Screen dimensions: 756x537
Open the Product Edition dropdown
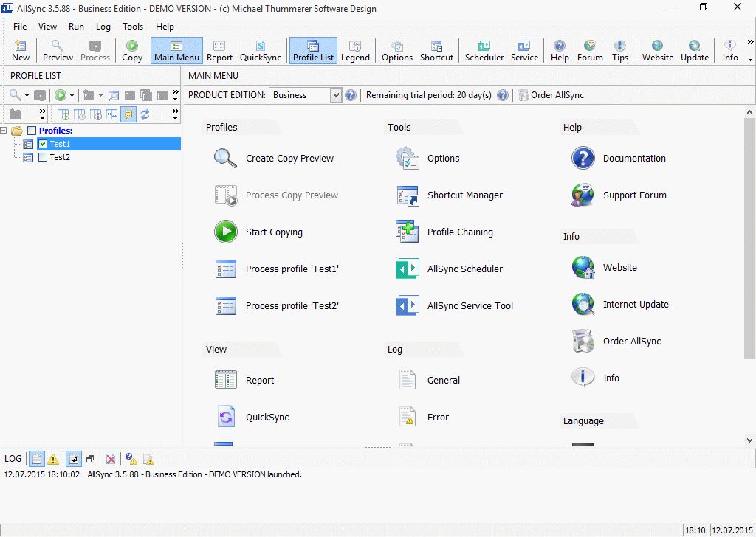click(x=336, y=94)
